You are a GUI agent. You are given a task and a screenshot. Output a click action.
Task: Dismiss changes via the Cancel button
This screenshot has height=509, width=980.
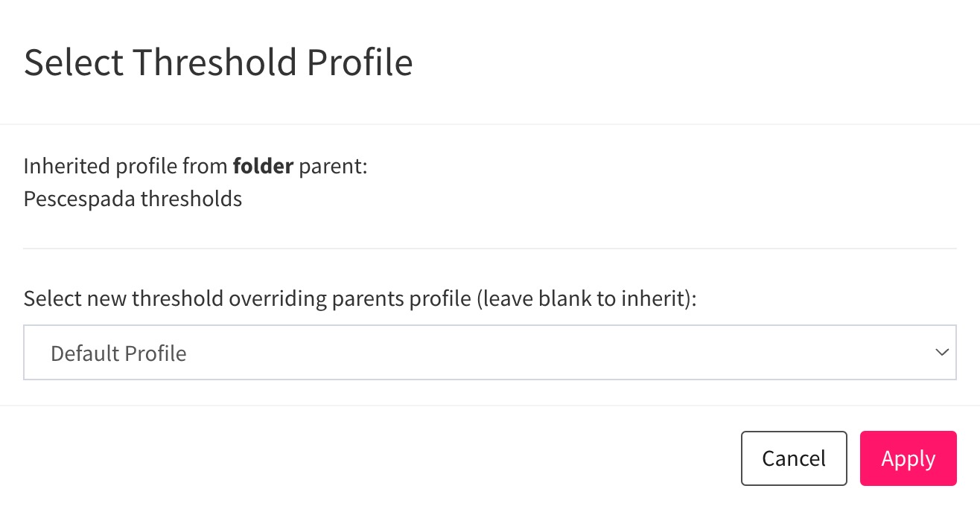coord(794,458)
